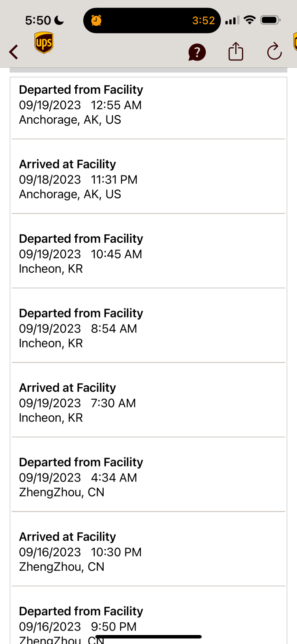Open the help chat question icon
297x644 pixels.
pyautogui.click(x=197, y=52)
